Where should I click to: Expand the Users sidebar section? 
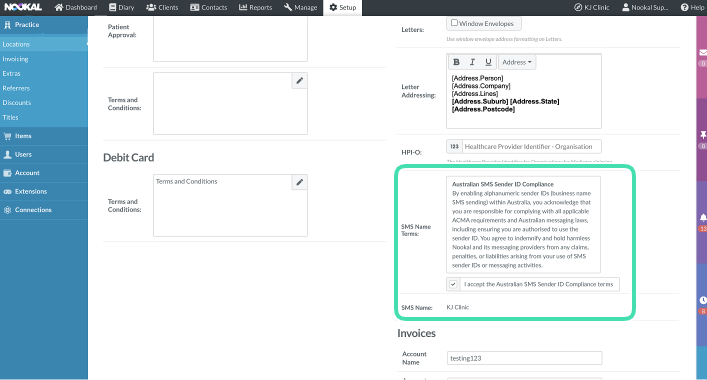tap(44, 155)
